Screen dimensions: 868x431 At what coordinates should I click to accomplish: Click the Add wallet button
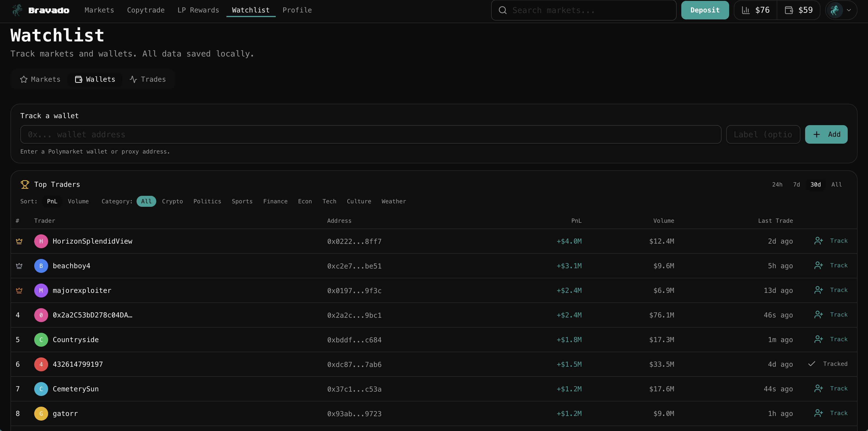pos(826,134)
